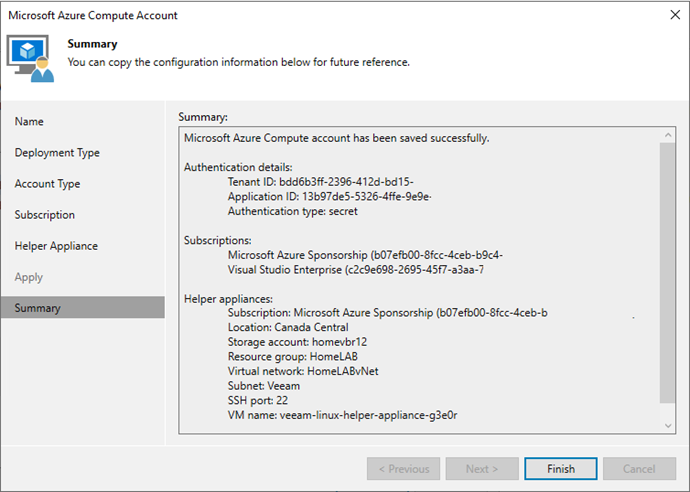The height and width of the screenshot is (492, 690).
Task: Click the VM name line in summary
Action: coord(342,415)
